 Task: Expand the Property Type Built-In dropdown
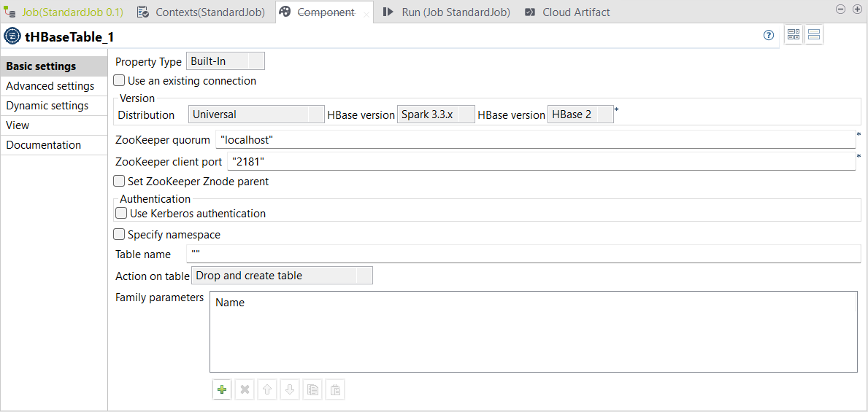[226, 62]
